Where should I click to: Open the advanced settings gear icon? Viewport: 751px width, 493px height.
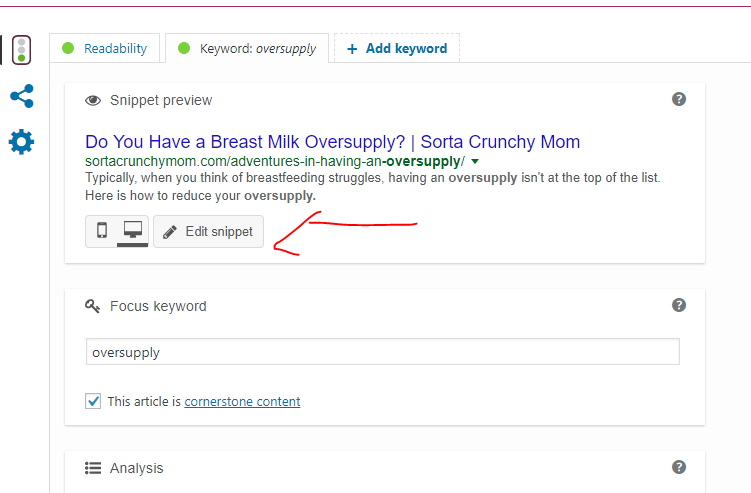pyautogui.click(x=22, y=142)
